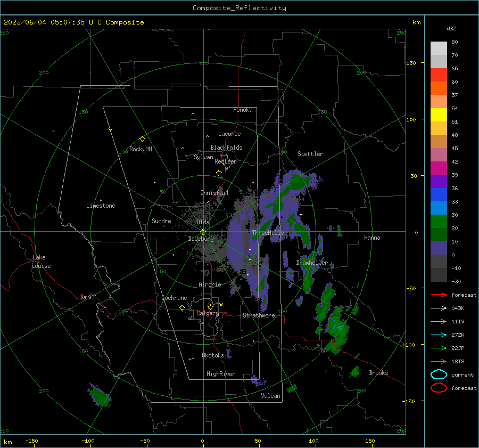The width and height of the screenshot is (479, 448).
Task: Click the cyan 27ZW arrow in legend
Action: tap(439, 335)
